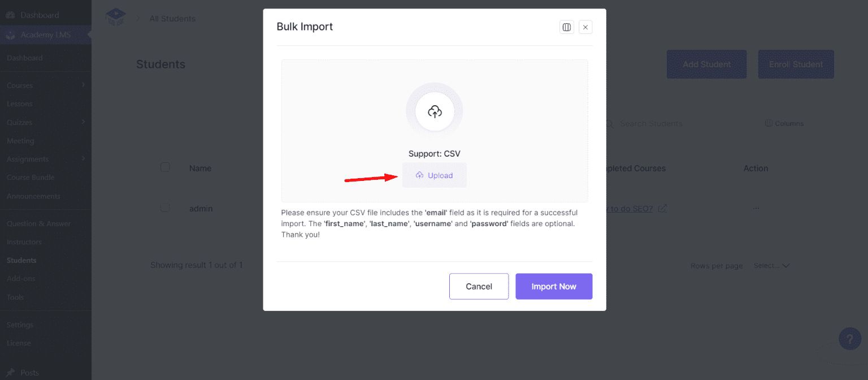
Task: Open the floating help question mark icon
Action: [x=850, y=338]
